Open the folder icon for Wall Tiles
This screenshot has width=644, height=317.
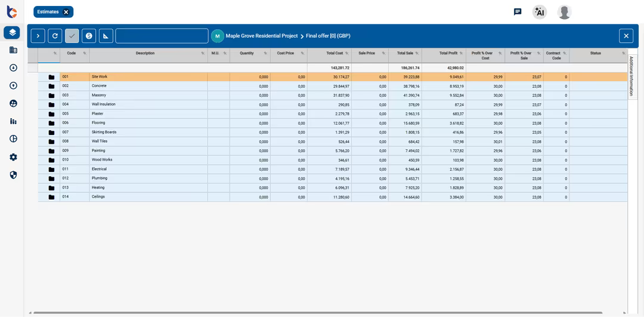click(x=51, y=141)
